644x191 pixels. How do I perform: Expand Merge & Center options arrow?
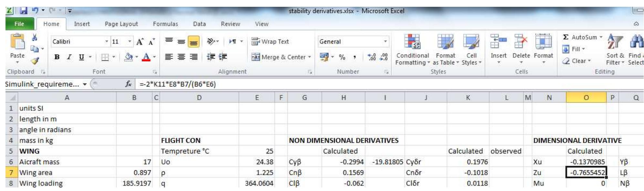pyautogui.click(x=309, y=57)
